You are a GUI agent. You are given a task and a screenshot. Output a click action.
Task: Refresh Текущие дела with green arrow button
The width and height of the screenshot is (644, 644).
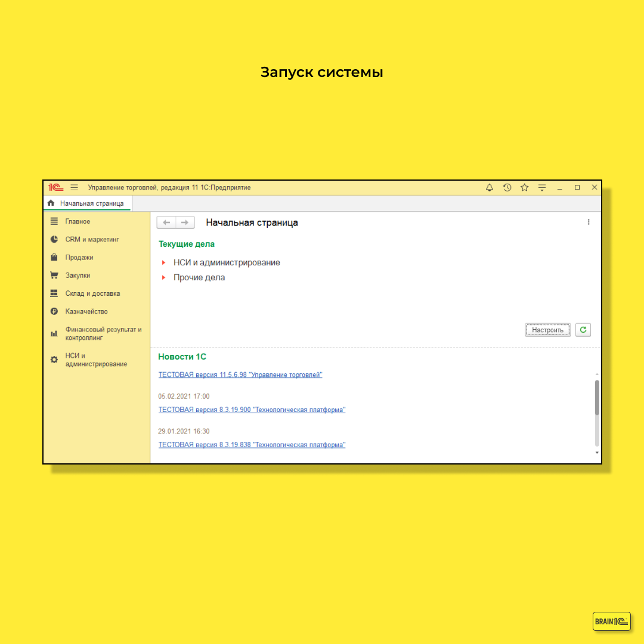583,330
